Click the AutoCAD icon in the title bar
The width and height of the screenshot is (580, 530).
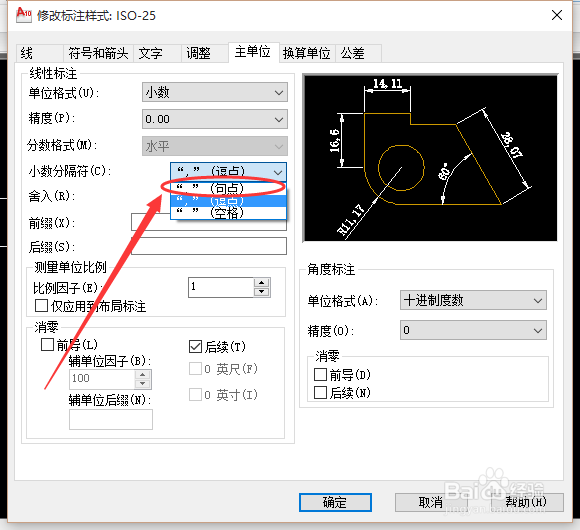pyautogui.click(x=24, y=15)
